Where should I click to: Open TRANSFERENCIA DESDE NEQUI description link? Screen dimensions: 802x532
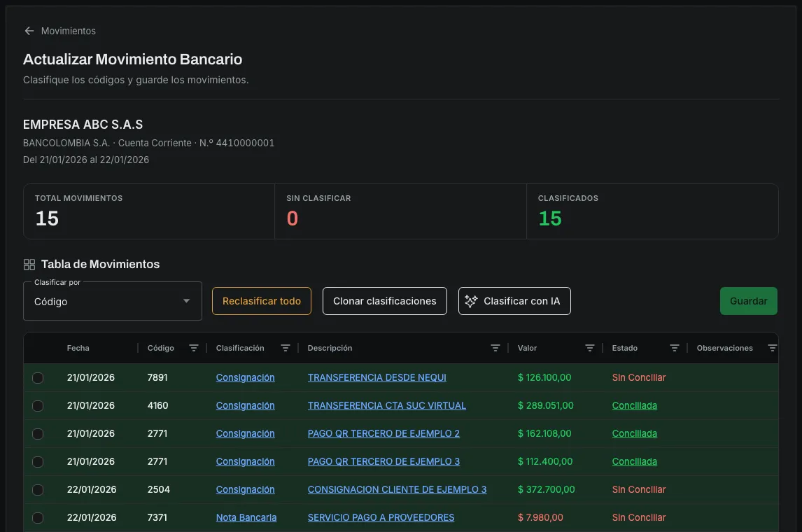tap(377, 377)
